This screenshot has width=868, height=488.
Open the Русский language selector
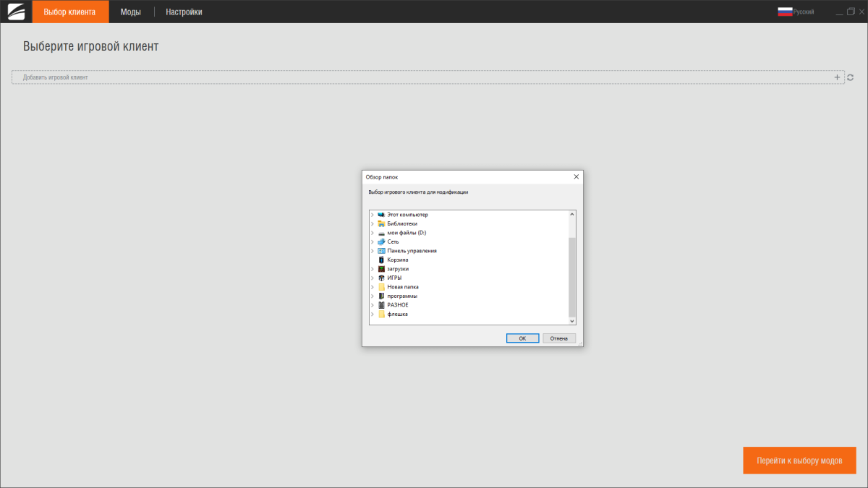(x=804, y=12)
